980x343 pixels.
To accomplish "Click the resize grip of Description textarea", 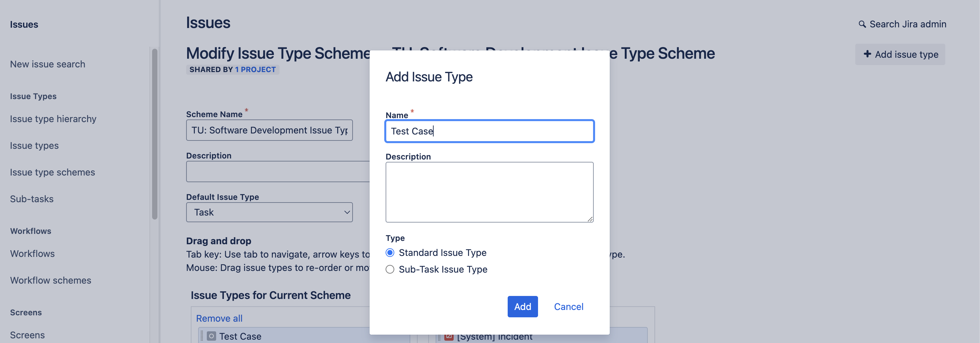I will 590,220.
